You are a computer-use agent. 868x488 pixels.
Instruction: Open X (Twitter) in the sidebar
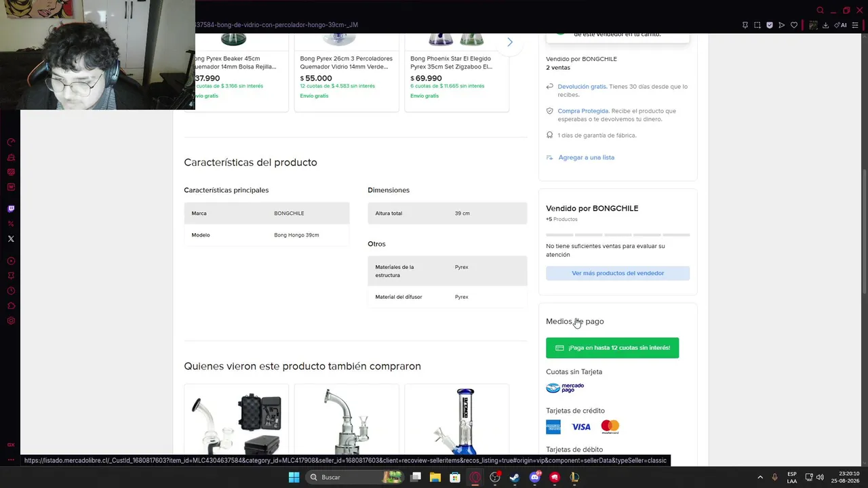click(x=11, y=239)
